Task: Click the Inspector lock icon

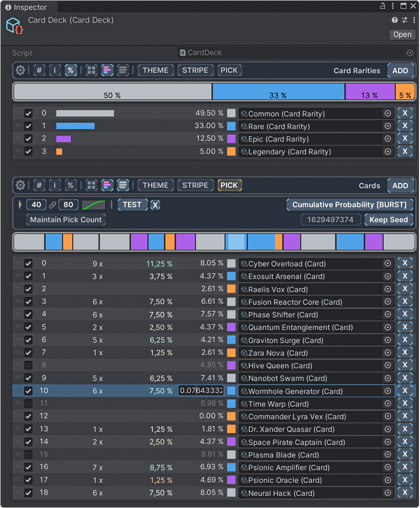Action: (383, 6)
